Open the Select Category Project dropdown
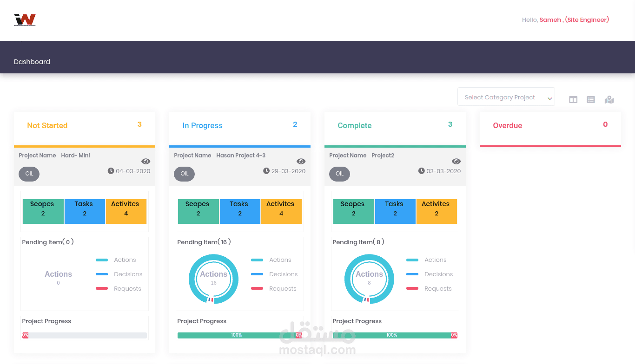The image size is (635, 364). (506, 97)
